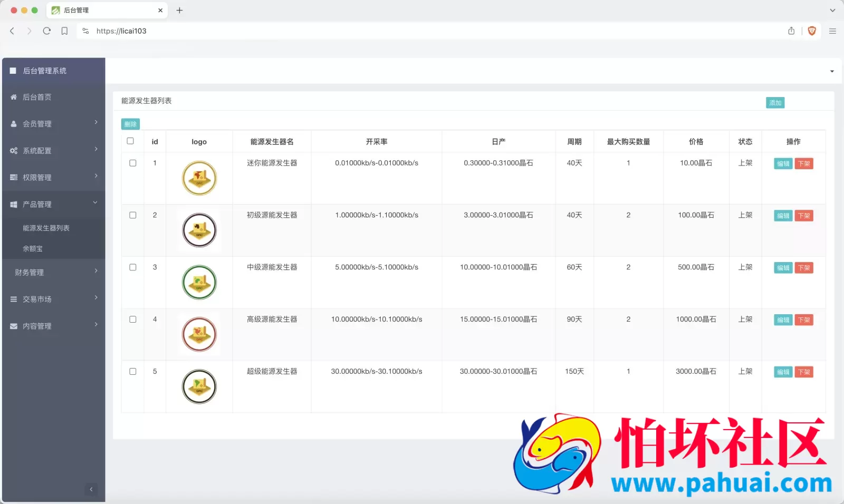Click the 后台管理系统 sidebar title
This screenshot has height=504, width=844.
[x=45, y=71]
